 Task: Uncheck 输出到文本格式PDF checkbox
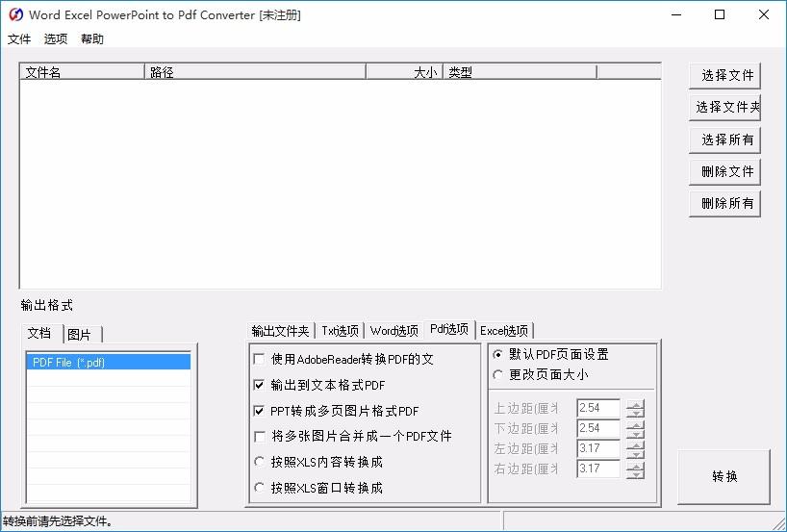pos(260,386)
